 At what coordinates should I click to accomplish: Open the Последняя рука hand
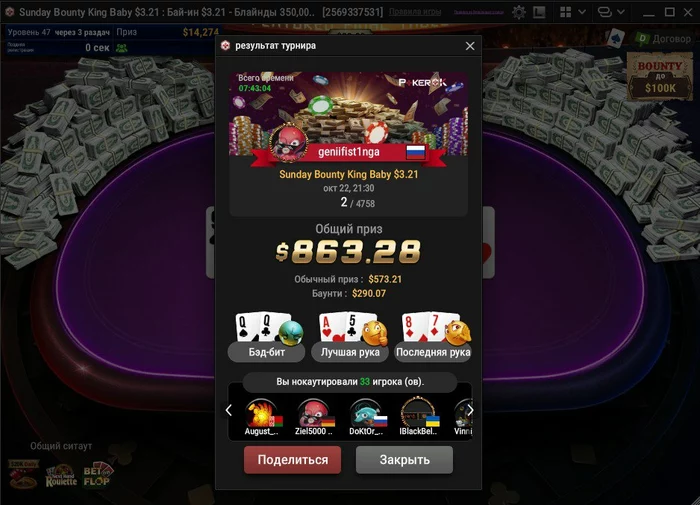point(433,336)
